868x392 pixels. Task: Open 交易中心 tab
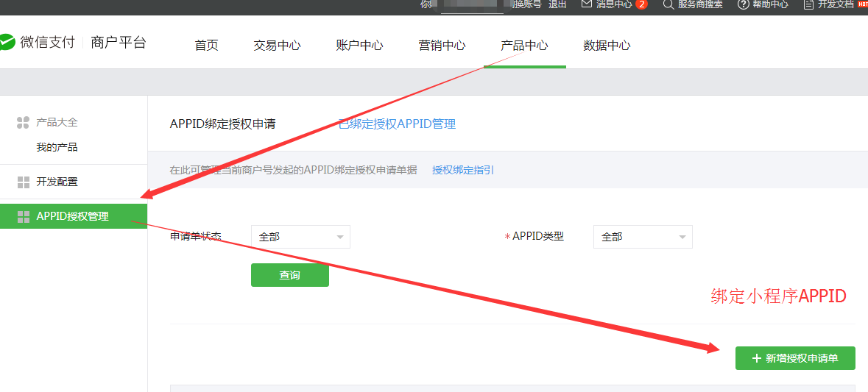click(277, 46)
